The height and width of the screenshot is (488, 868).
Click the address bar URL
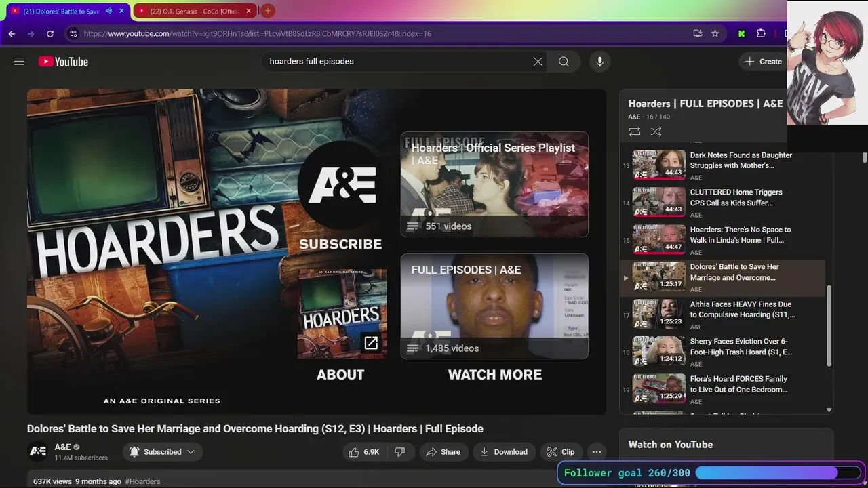pyautogui.click(x=258, y=33)
